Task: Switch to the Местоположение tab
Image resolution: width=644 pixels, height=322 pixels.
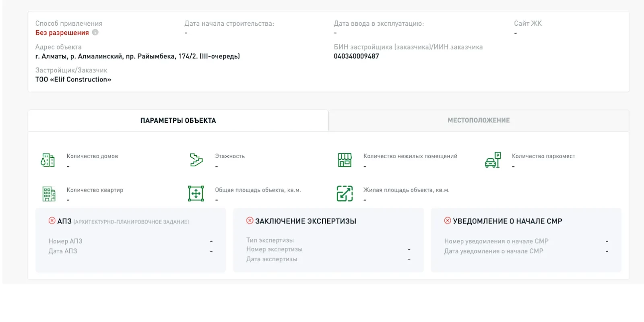Action: coord(479,120)
